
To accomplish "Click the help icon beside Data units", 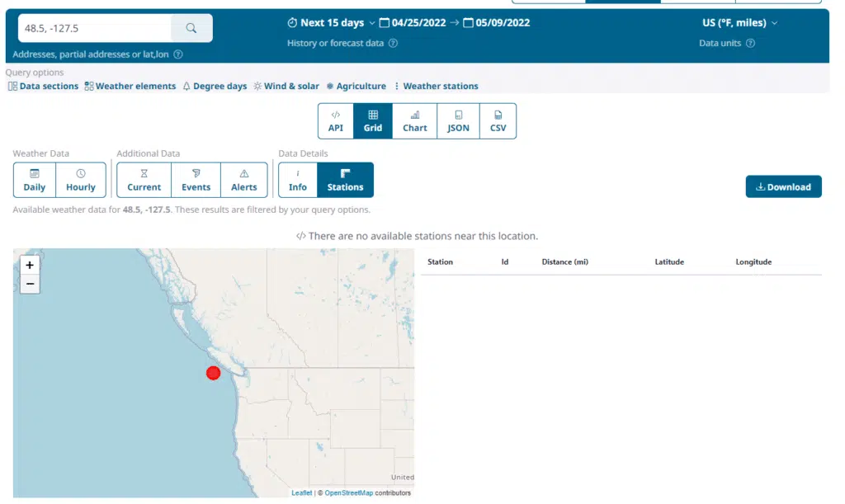I will [750, 44].
